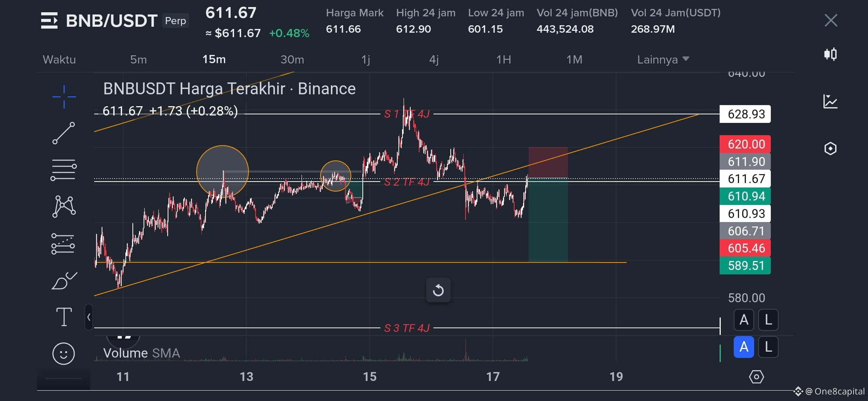Screen dimensions: 868x401
Task: Select the red stop-loss zone of short position
Action: click(x=548, y=163)
